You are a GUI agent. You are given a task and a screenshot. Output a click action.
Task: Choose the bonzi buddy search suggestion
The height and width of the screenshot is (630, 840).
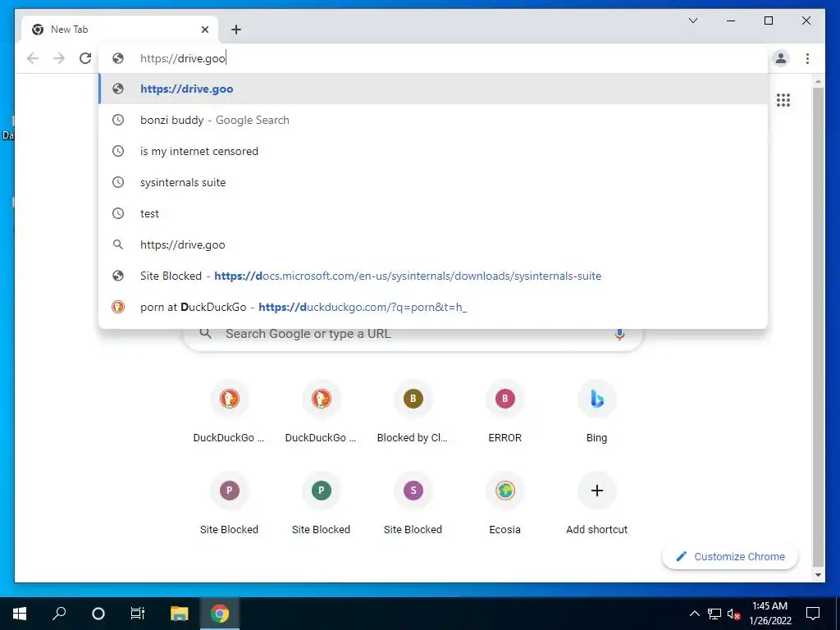(433, 120)
